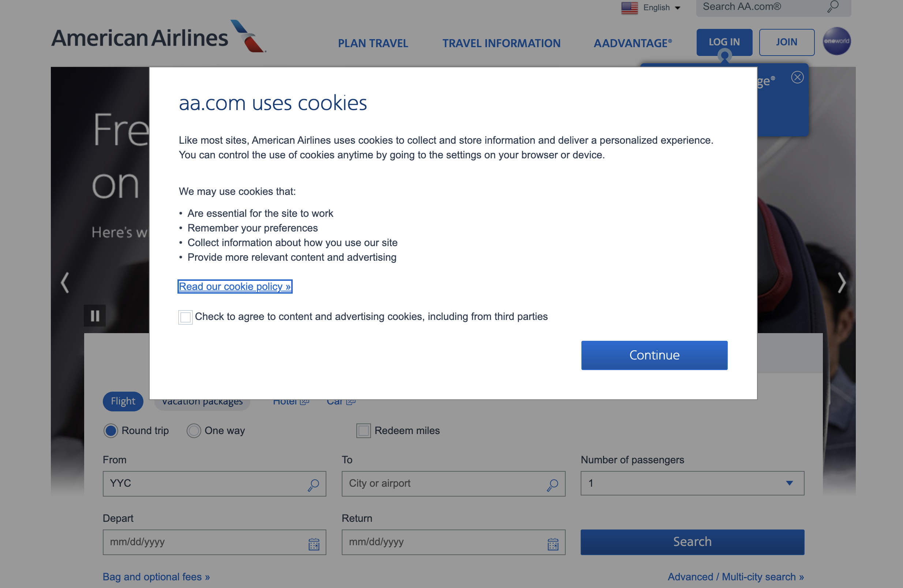Enable the Redeem miles checkbox

tap(363, 431)
